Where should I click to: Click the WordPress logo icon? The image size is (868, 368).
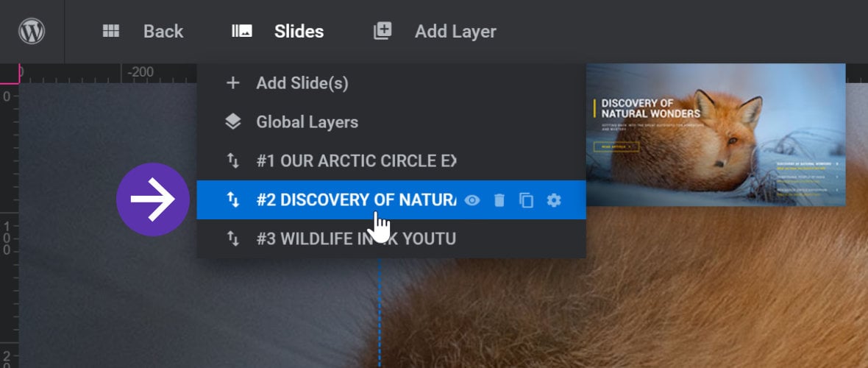point(32,31)
